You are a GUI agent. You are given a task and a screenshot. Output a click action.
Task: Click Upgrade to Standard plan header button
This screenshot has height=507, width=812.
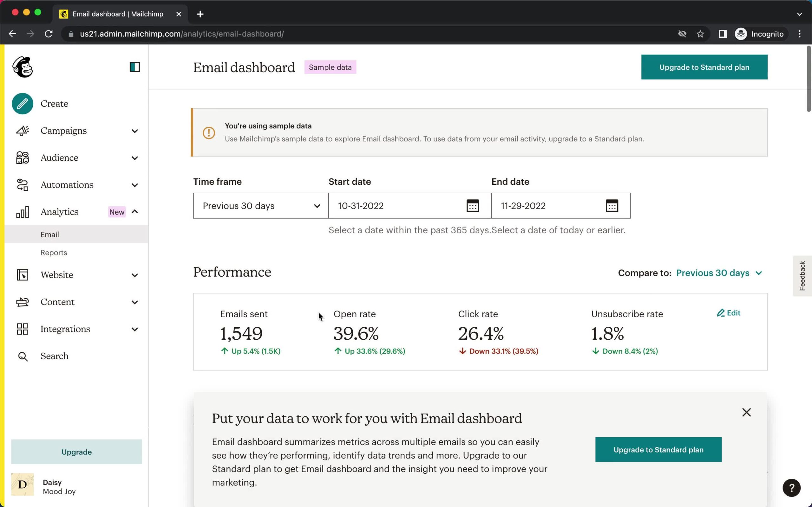[x=704, y=67]
